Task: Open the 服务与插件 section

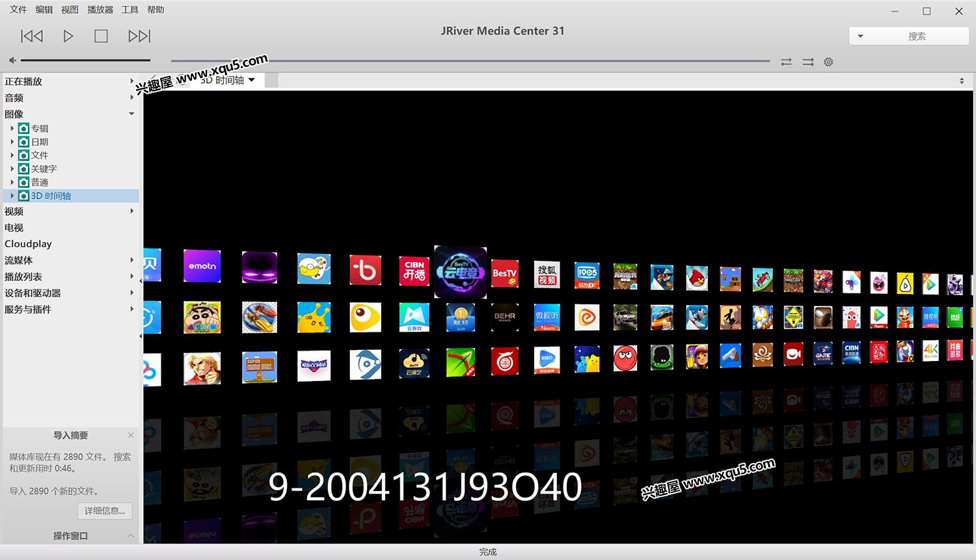Action: coord(28,309)
